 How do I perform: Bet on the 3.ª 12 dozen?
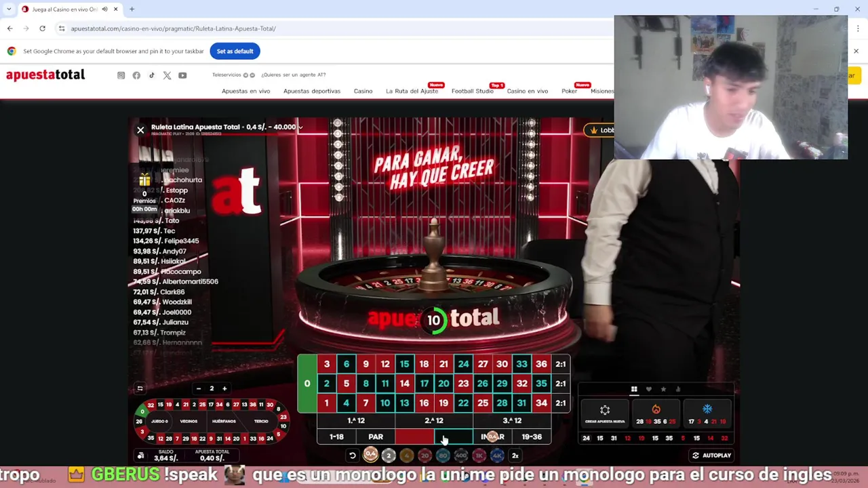(512, 421)
